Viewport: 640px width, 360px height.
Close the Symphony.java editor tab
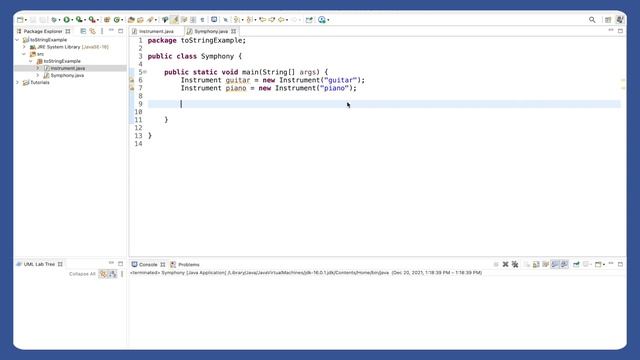[233, 31]
